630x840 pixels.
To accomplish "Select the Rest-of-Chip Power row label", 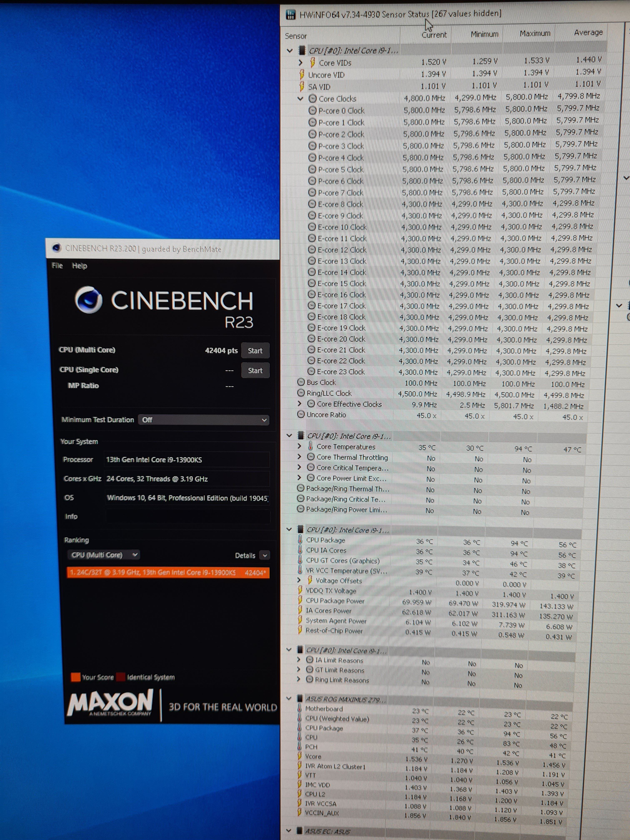I will (334, 630).
